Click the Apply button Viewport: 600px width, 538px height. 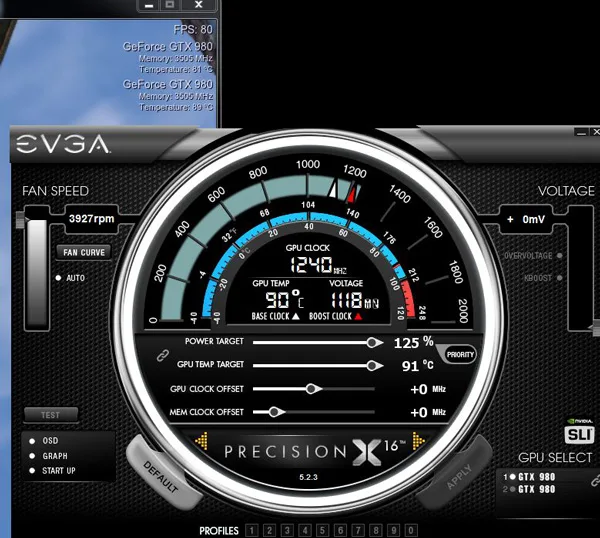pyautogui.click(x=457, y=474)
